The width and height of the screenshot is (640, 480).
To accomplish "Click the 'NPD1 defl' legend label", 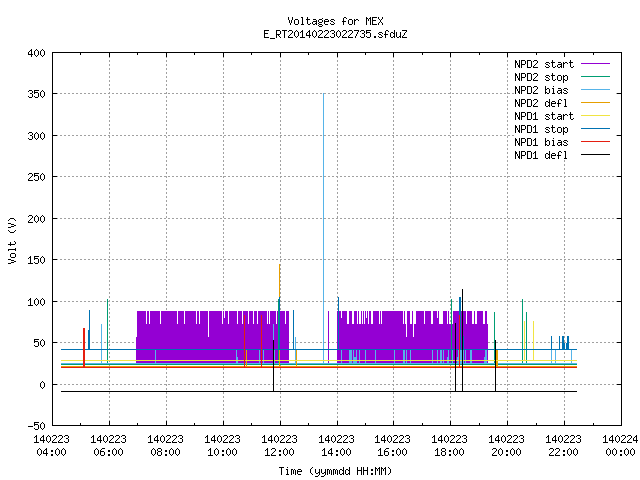I will point(541,155).
